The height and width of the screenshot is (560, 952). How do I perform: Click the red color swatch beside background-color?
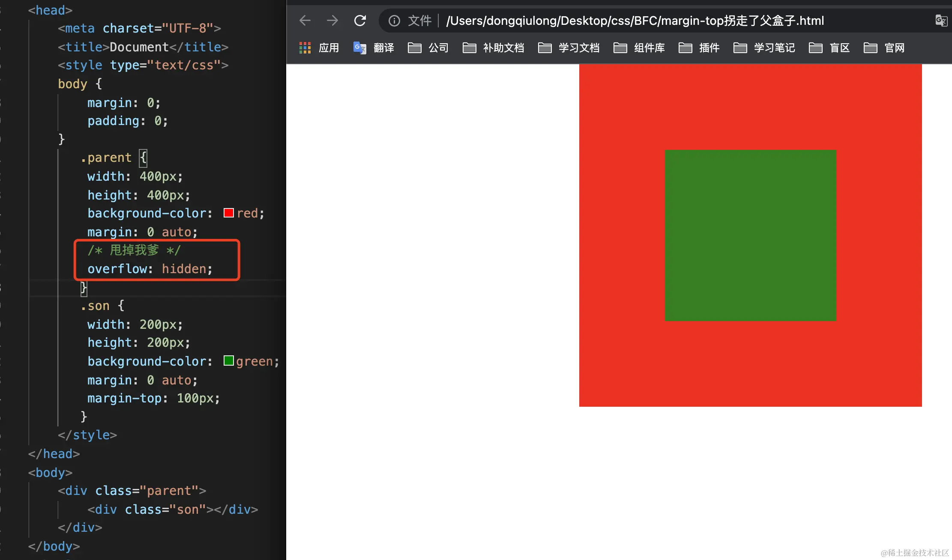[228, 213]
